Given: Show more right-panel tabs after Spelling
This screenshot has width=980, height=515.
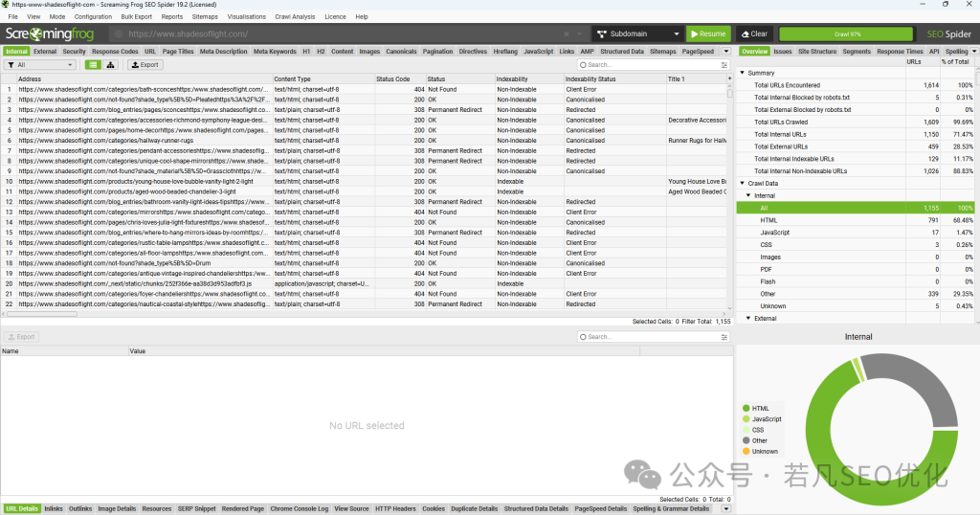Looking at the screenshot, I should 973,52.
